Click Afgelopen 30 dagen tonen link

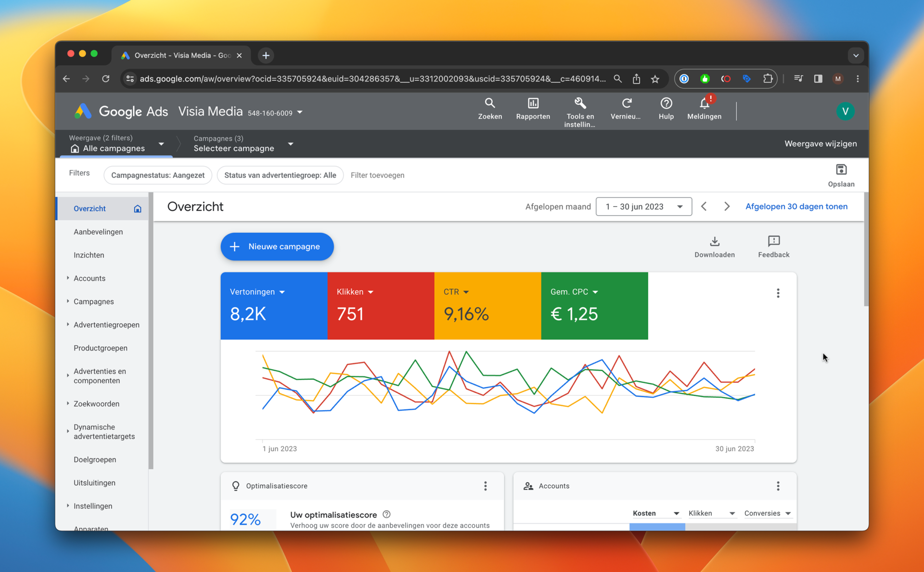coord(796,206)
